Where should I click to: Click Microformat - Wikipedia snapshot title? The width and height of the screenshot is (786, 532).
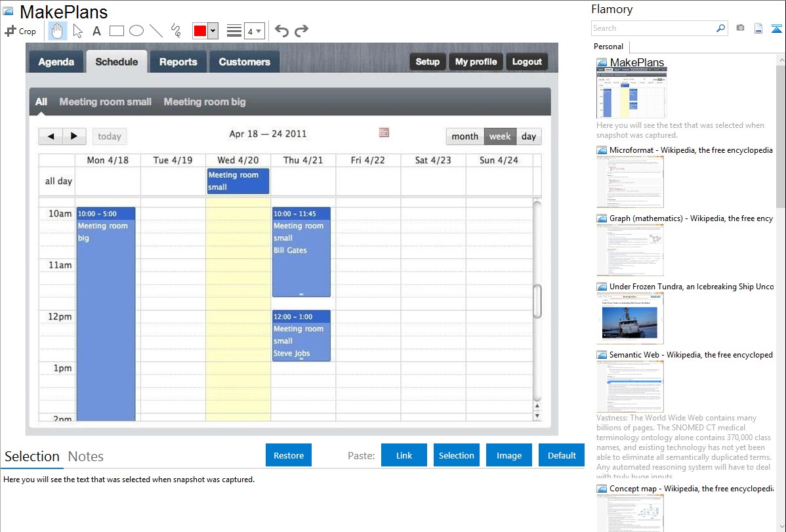click(x=691, y=150)
